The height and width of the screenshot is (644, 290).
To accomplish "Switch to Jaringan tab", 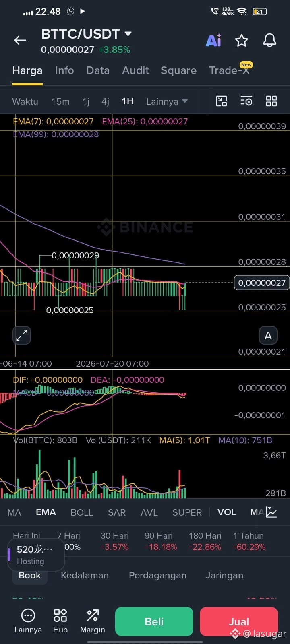I will point(224,575).
